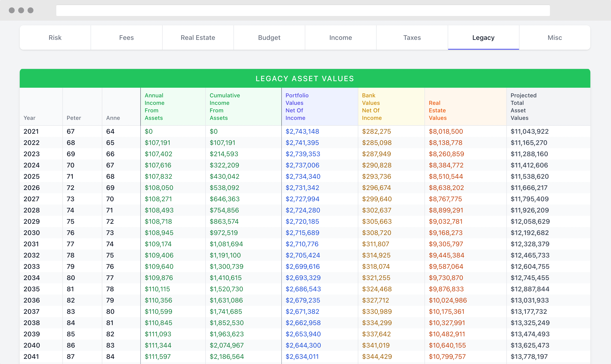Viewport: 611px width, 364px height.
Task: Select the 2030 year row cell
Action: [32, 232]
